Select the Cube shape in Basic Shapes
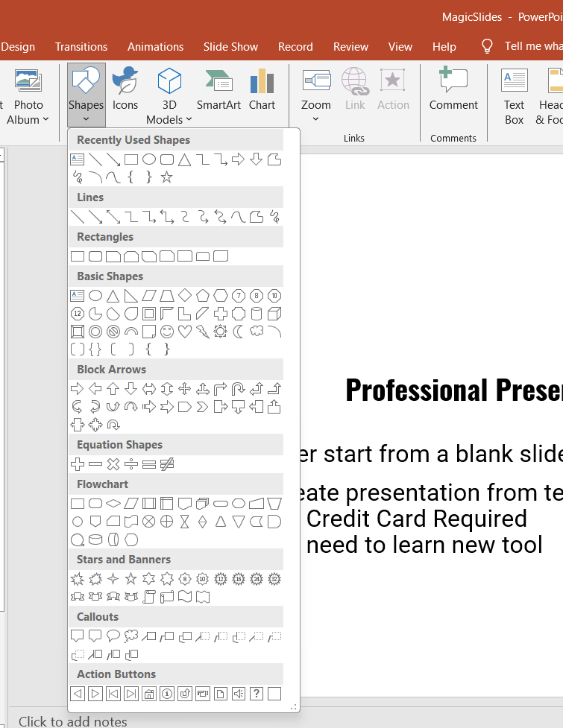563x728 pixels. point(274,314)
